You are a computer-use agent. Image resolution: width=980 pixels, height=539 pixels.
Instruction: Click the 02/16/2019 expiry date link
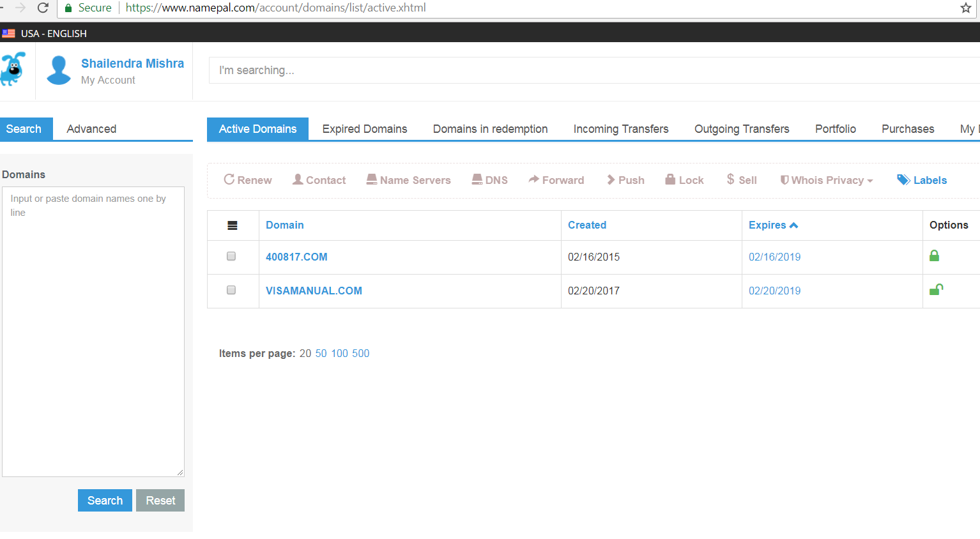point(774,257)
